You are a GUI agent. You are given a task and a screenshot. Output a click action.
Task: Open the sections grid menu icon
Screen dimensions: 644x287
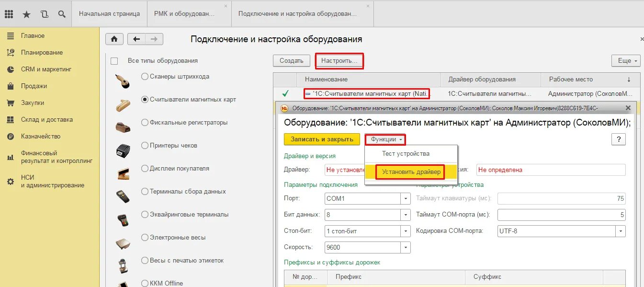[9, 14]
